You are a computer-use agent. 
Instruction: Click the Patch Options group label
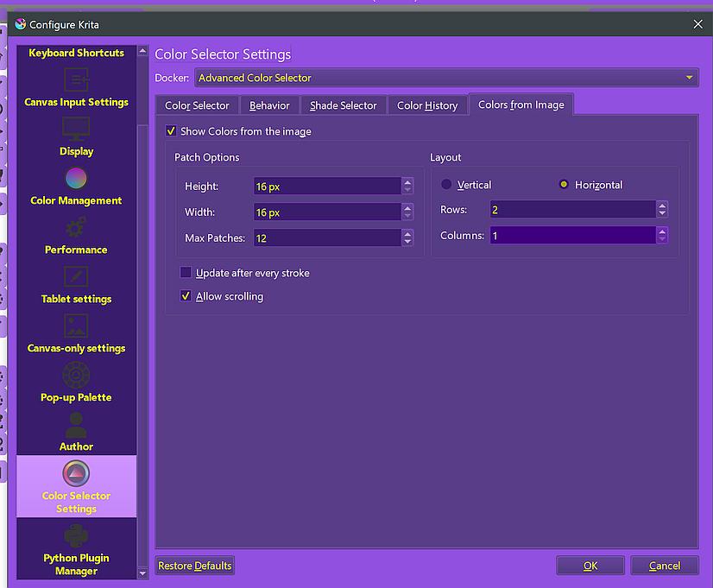click(207, 157)
